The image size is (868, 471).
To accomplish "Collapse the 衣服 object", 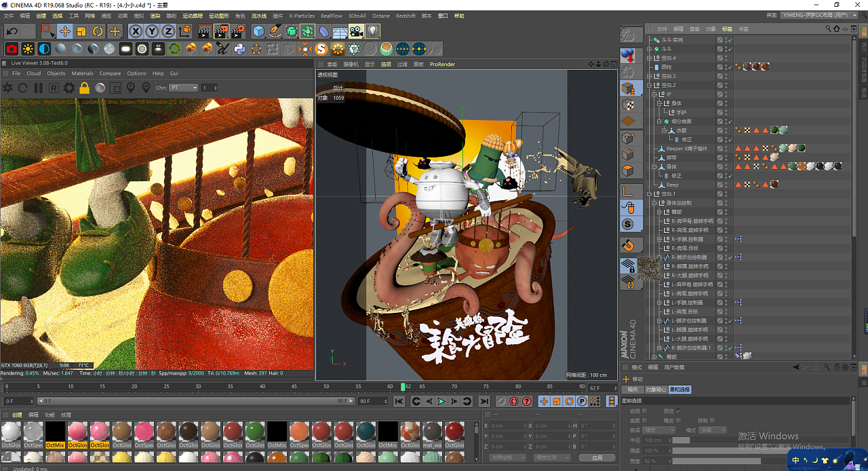I will point(664,130).
